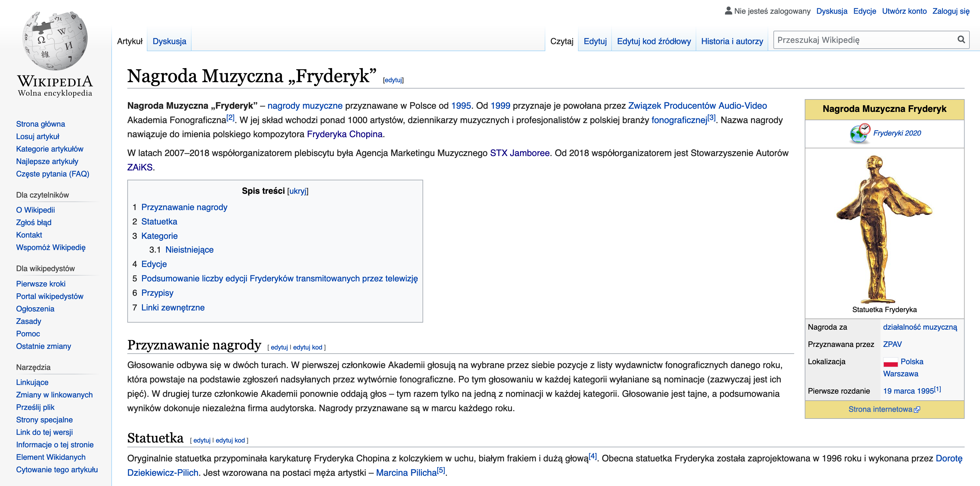Open Ogłoszenia sidebar link
Screen dimensions: 980x486
pos(35,309)
